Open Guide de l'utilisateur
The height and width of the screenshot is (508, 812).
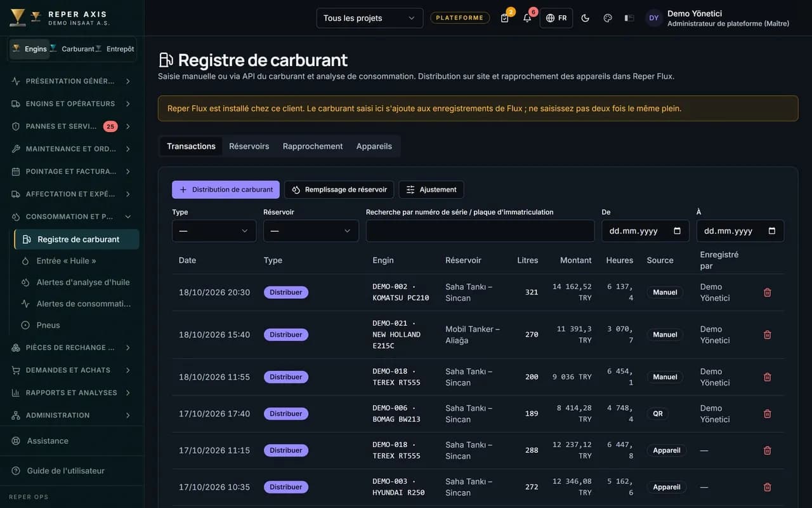click(72, 471)
